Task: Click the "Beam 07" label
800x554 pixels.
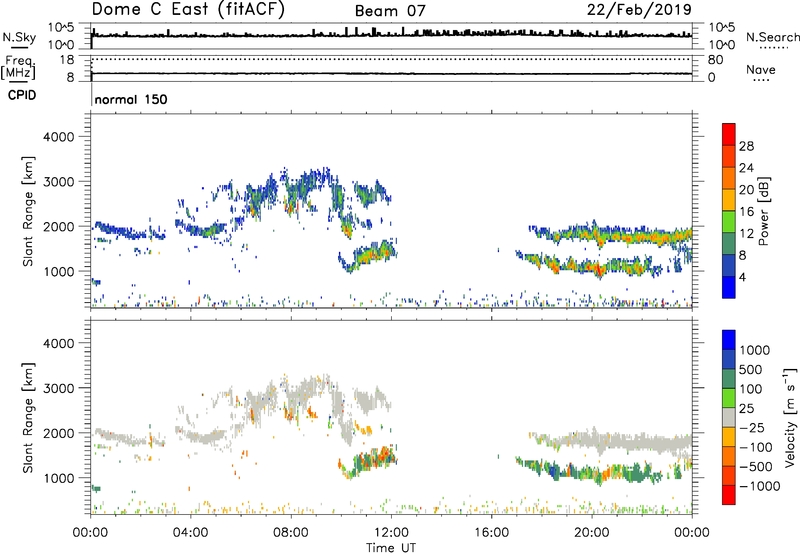Action: [390, 11]
